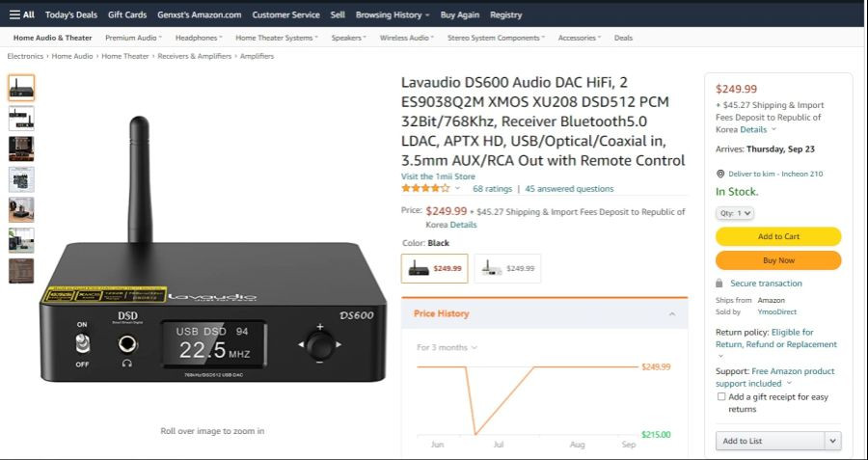Screen dimensions: 868x460
Task: Click the star rating icons
Action: click(425, 188)
